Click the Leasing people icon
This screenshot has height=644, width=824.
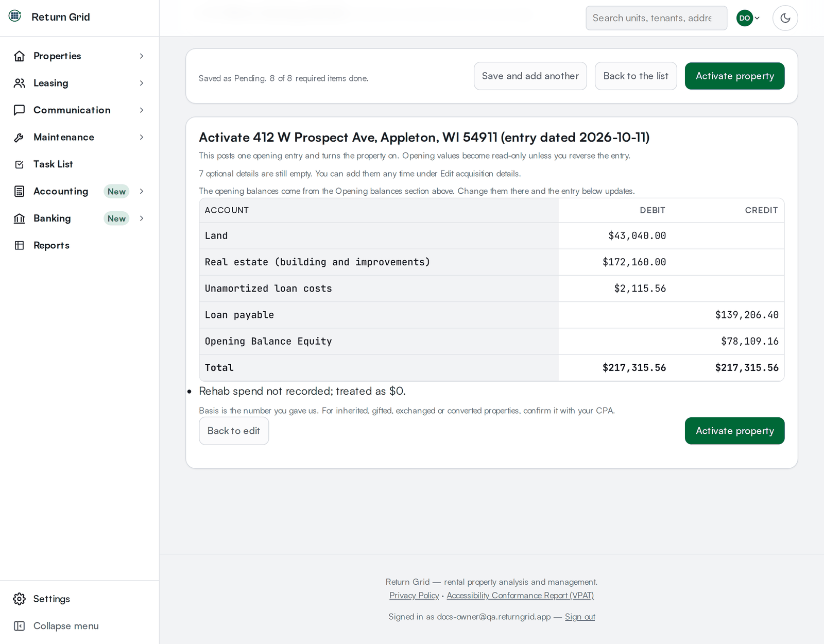20,83
